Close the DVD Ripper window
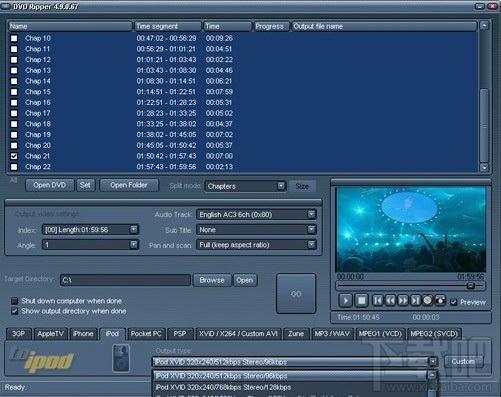Image resolution: width=501 pixels, height=397 pixels. [x=492, y=6]
